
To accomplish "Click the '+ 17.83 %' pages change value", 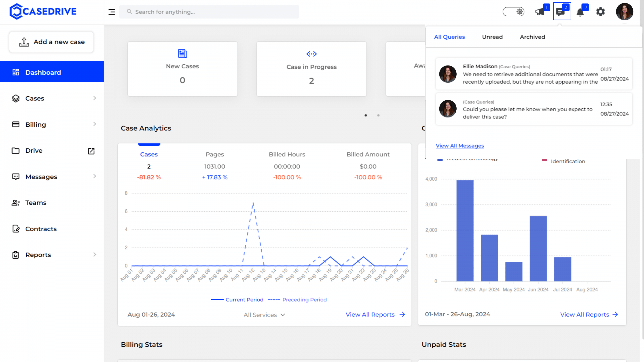I will (215, 177).
